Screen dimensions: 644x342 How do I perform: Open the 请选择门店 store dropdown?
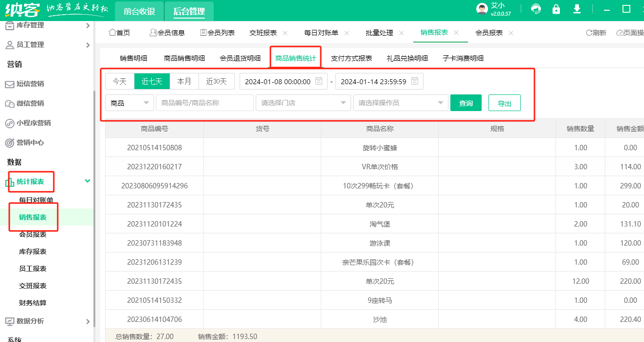(x=303, y=103)
